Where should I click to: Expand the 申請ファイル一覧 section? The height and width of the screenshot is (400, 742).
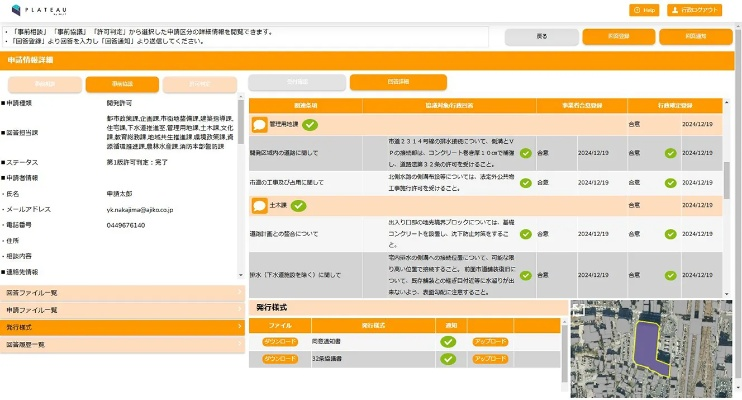tap(122, 310)
